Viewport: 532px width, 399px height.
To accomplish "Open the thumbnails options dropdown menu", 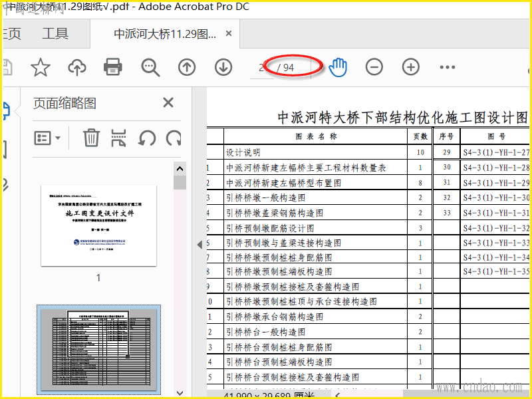I will tap(47, 138).
